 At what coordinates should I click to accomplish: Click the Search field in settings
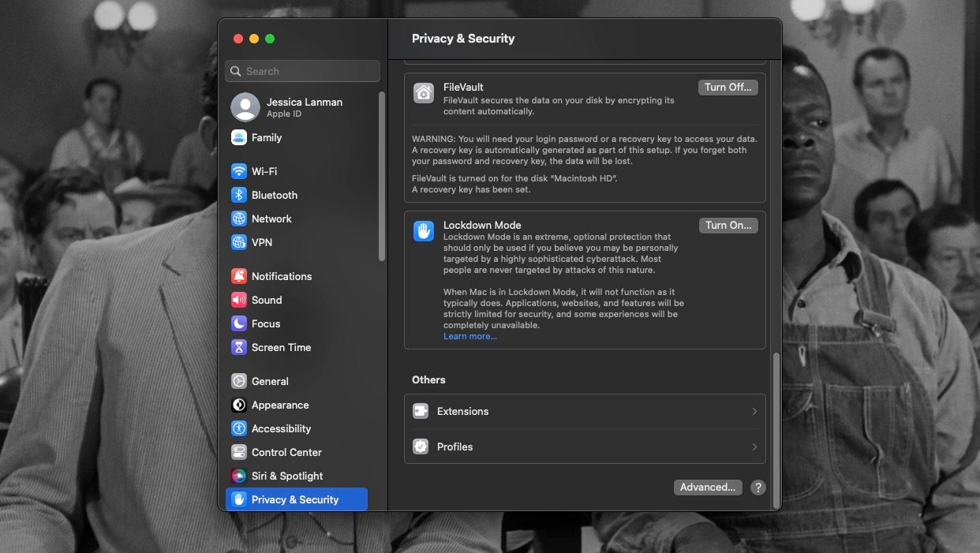pyautogui.click(x=302, y=71)
